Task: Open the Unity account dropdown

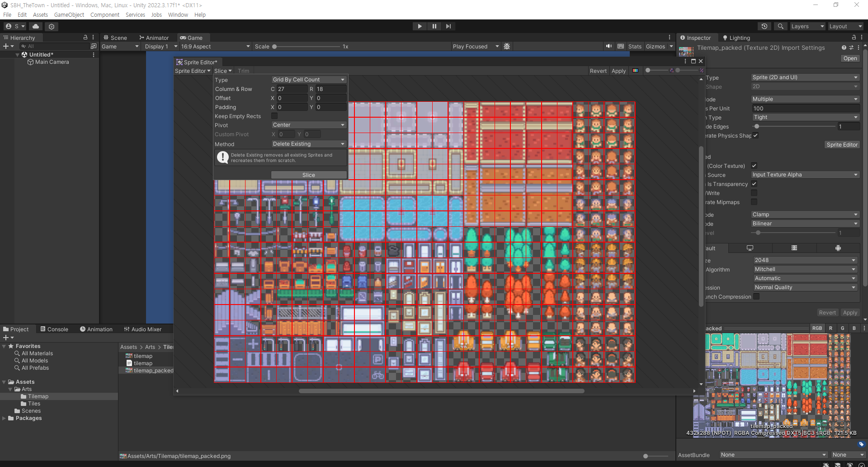Action: pyautogui.click(x=15, y=26)
